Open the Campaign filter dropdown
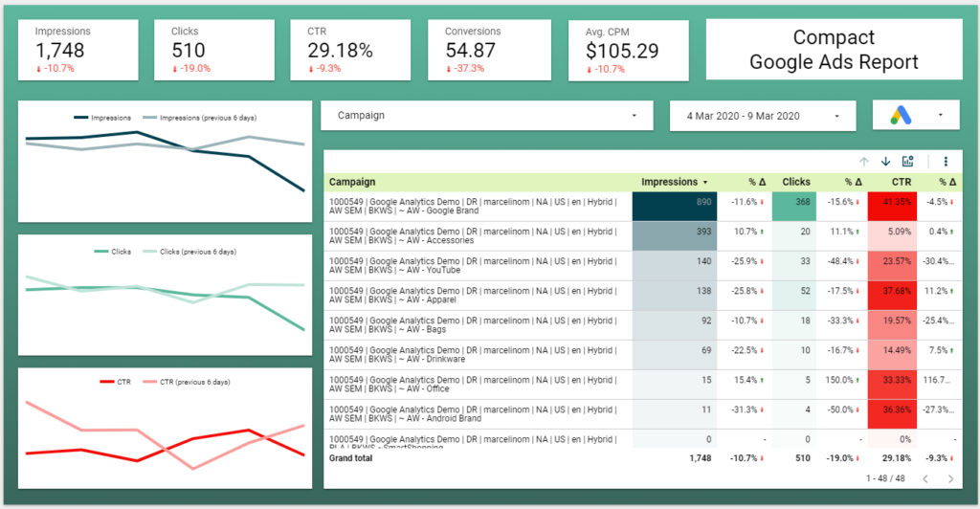This screenshot has width=980, height=509. click(487, 116)
